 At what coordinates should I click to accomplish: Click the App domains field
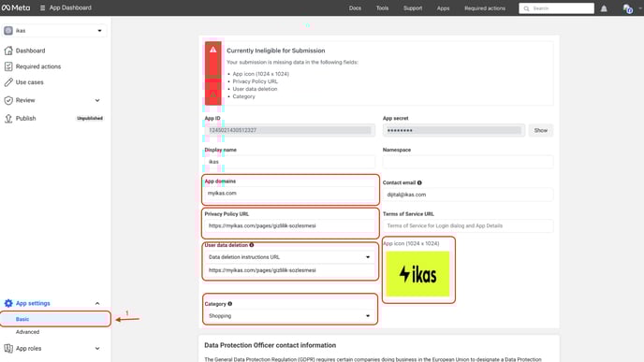pos(289,193)
